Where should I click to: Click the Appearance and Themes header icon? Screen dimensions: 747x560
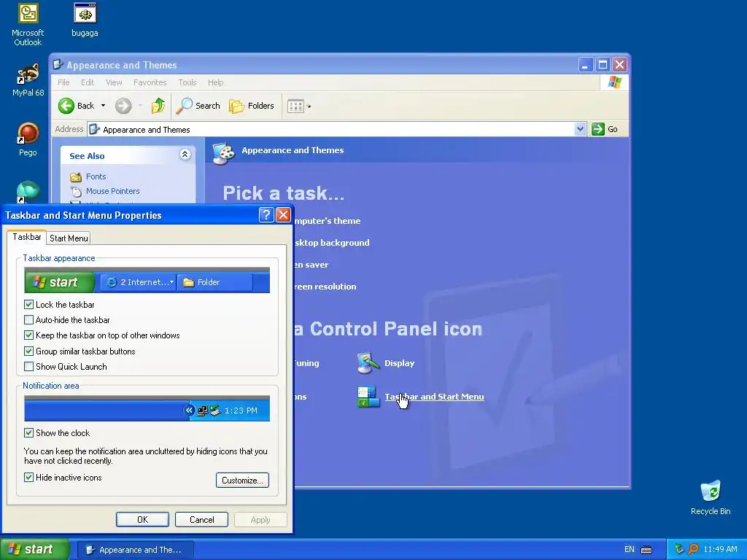(223, 153)
